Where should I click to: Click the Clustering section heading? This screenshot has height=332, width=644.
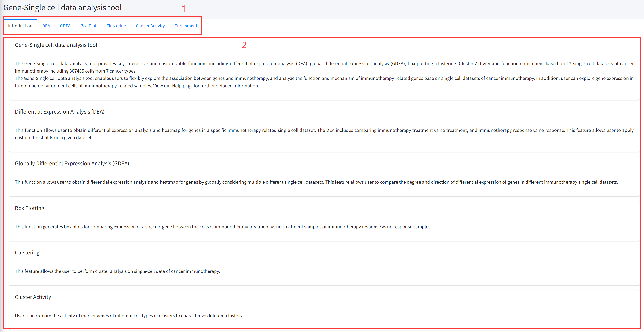click(27, 253)
